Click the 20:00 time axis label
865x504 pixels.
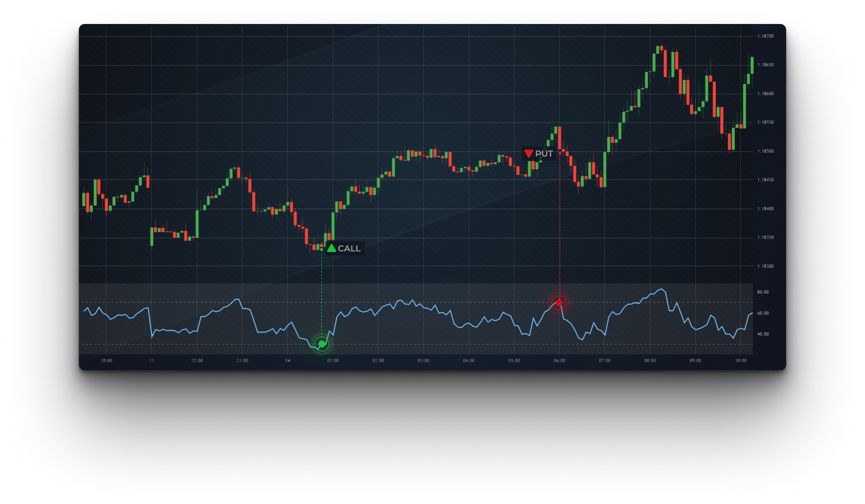coord(106,361)
